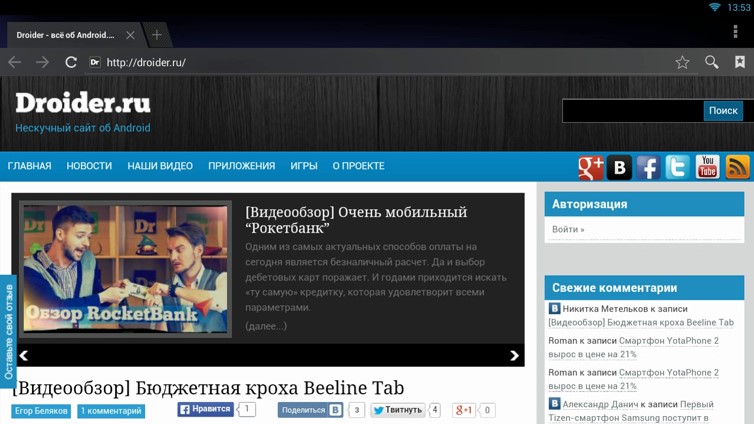Select the Droider browser tab
Image resolution: width=754 pixels, height=424 pixels.
(65, 35)
